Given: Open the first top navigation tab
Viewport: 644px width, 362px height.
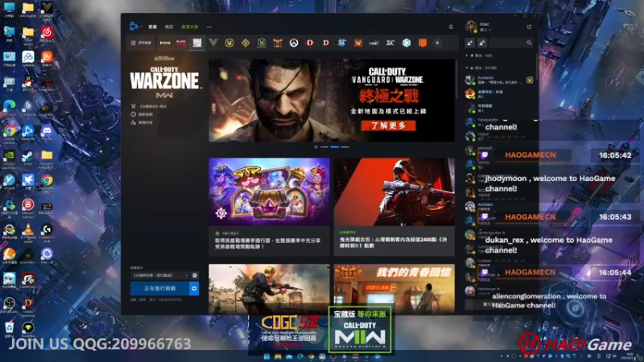Looking at the screenshot, I should 153,27.
